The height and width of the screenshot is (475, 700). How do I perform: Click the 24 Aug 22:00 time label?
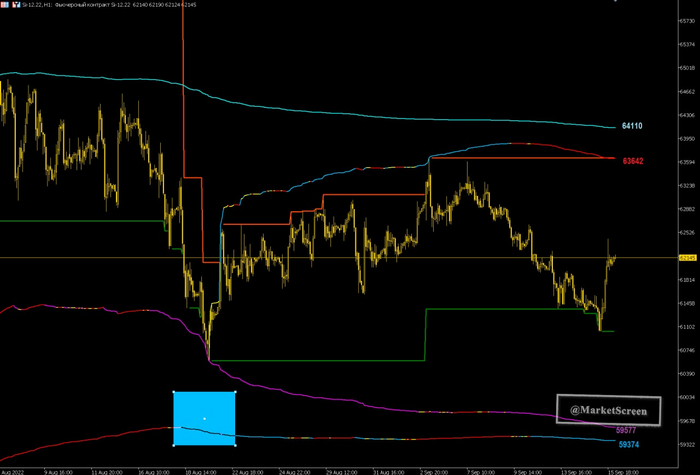tap(295, 472)
